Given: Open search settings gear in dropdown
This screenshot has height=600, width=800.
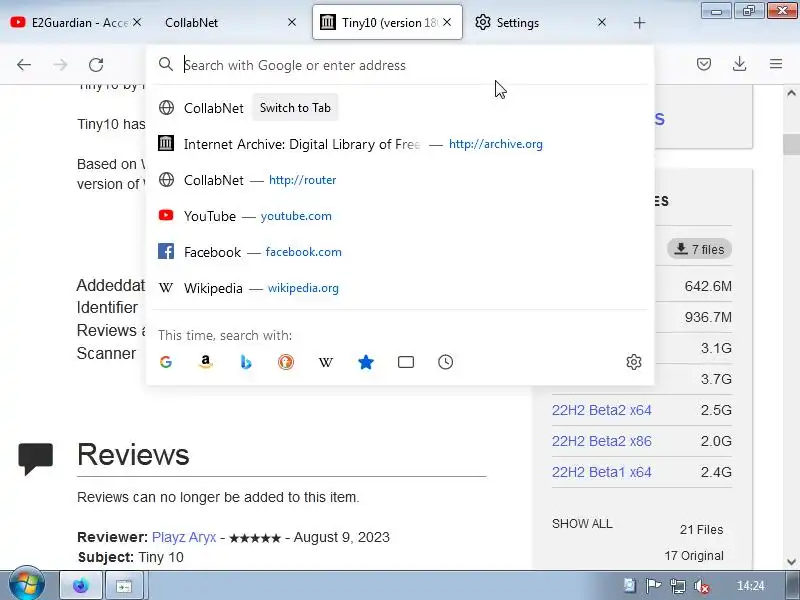Looking at the screenshot, I should (634, 362).
